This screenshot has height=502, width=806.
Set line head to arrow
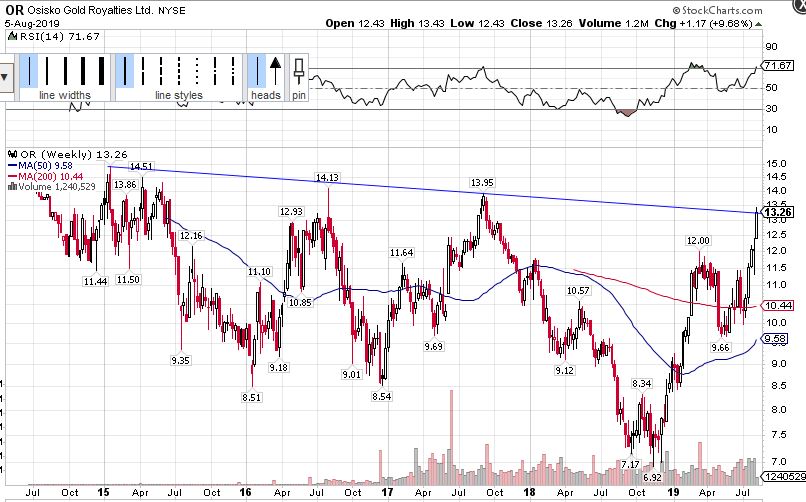[x=276, y=71]
